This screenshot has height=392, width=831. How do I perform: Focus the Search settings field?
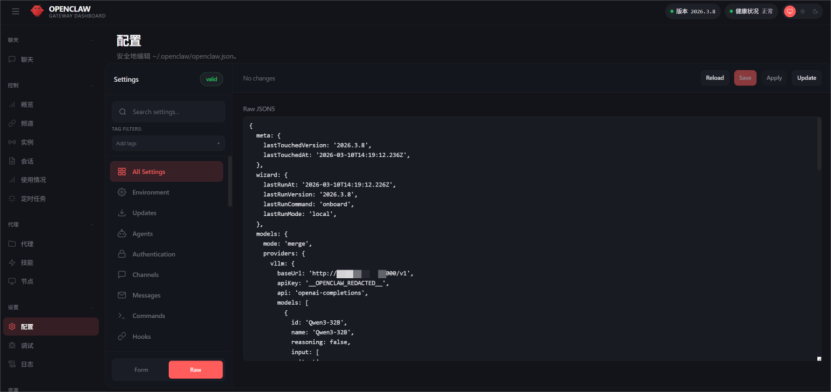[x=169, y=112]
